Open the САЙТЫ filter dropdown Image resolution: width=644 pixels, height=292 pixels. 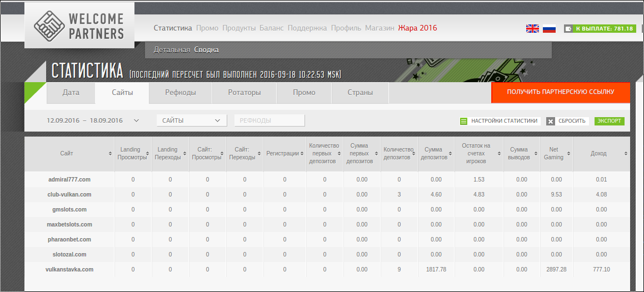[192, 120]
